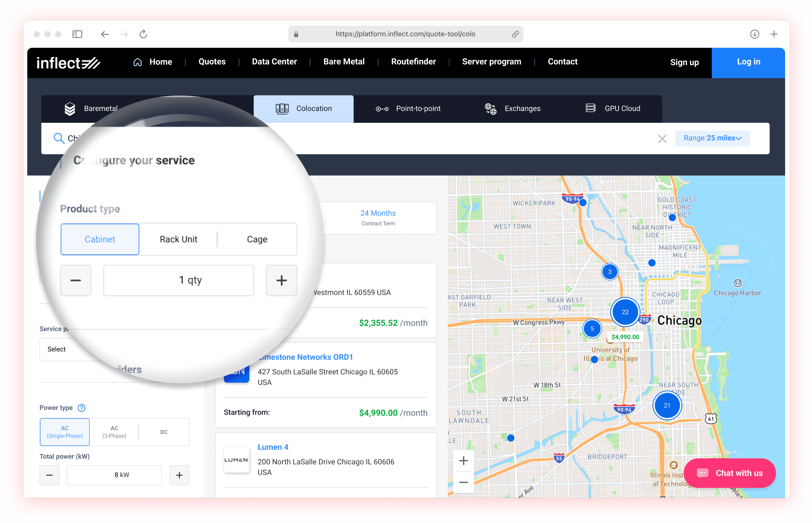Switch to the GPU Cloud tab
The height and width of the screenshot is (523, 812).
[x=613, y=109]
